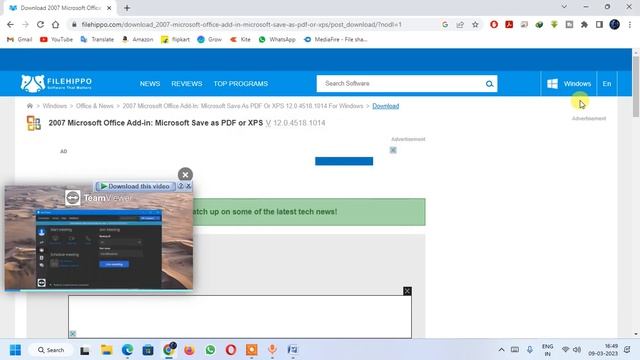The image size is (640, 360).
Task: Click the search magnifier in Search Software box
Action: click(489, 84)
